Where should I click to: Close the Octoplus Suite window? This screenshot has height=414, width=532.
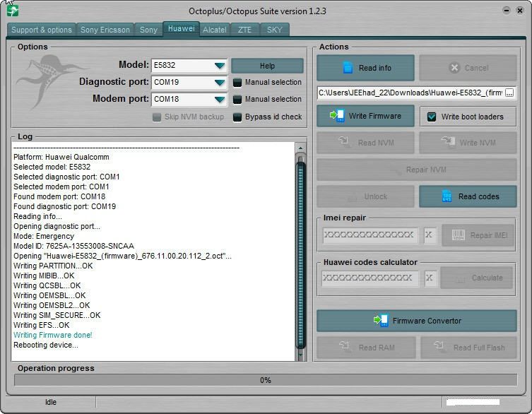[x=519, y=10]
